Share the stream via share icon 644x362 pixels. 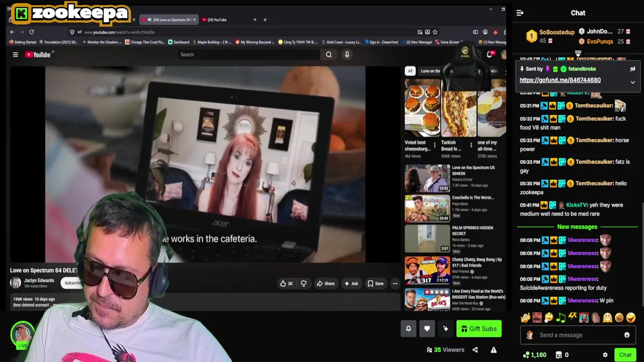tap(475, 350)
